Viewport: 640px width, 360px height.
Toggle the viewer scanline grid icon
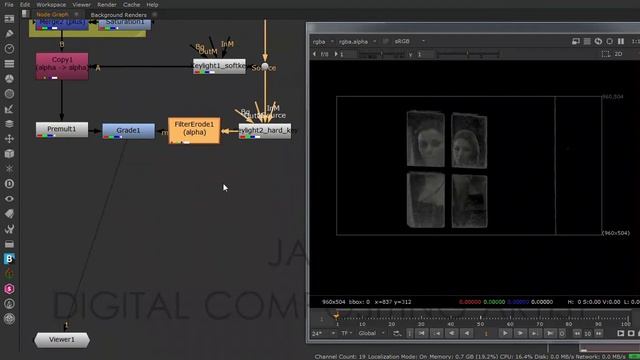[587, 41]
